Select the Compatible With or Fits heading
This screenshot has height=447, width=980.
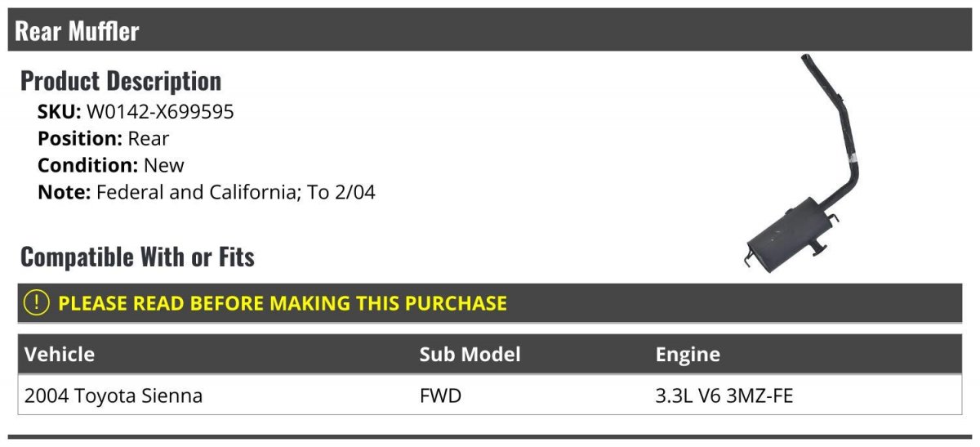pyautogui.click(x=137, y=257)
